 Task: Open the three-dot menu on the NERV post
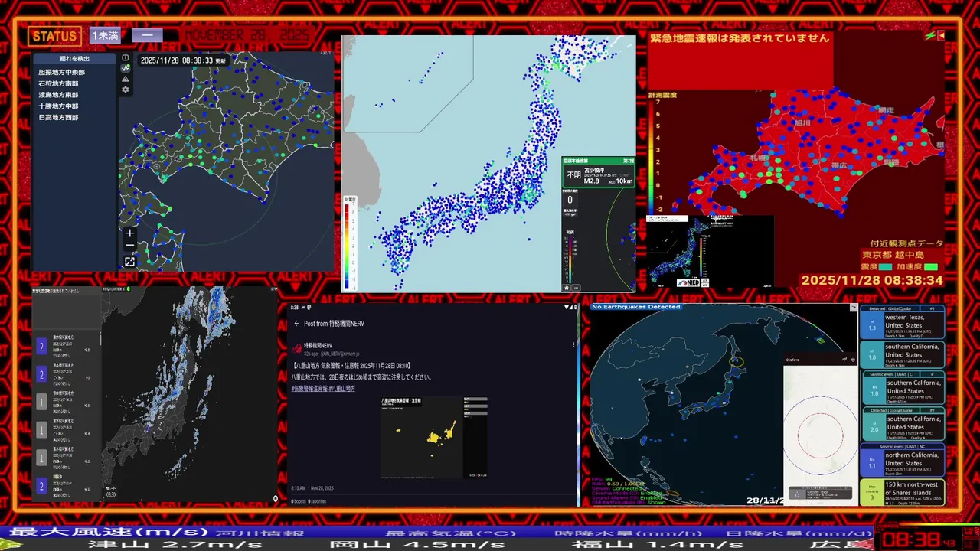(x=573, y=345)
